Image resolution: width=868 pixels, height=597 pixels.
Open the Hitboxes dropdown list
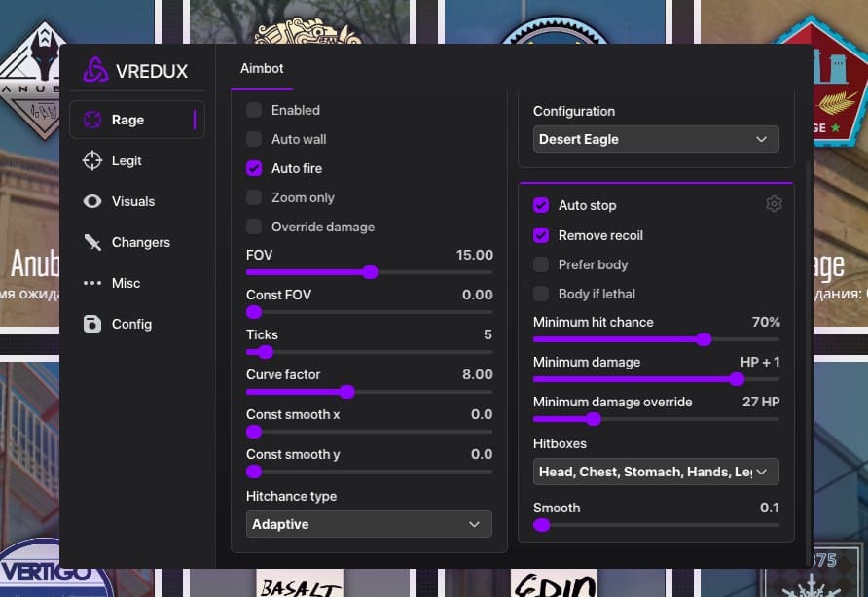click(656, 472)
